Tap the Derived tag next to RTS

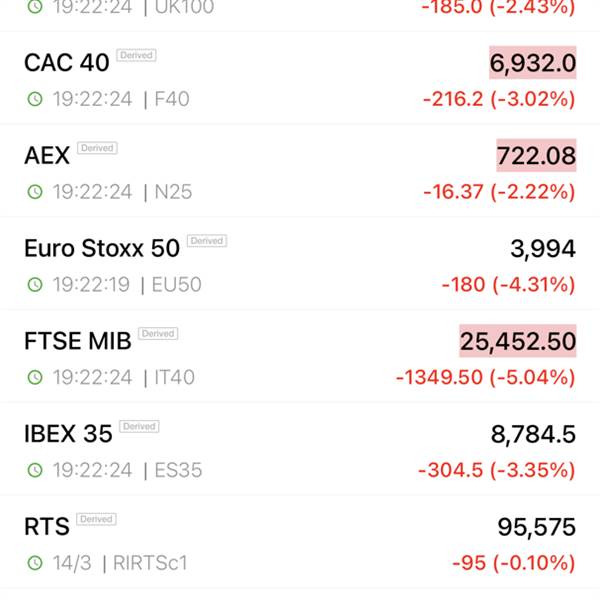tap(96, 519)
